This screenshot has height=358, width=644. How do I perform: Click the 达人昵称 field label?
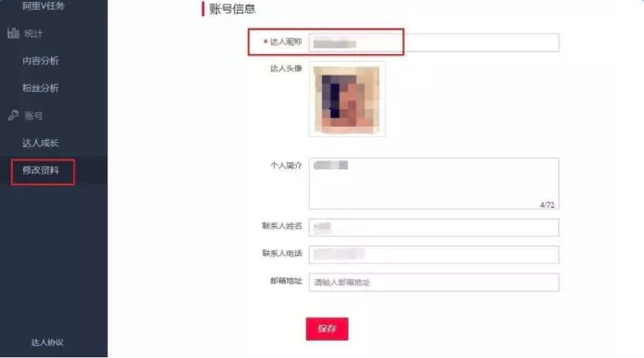286,42
